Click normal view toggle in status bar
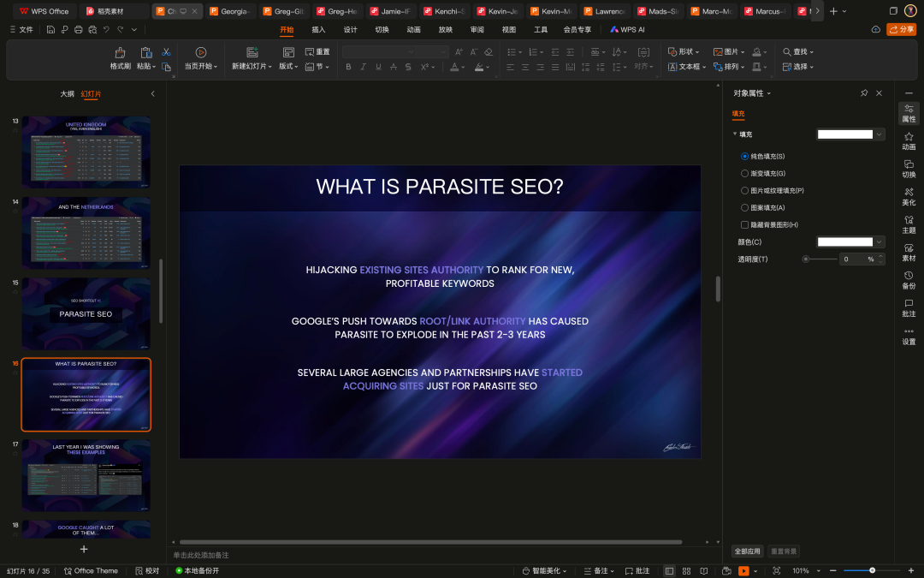The height and width of the screenshot is (578, 924). pos(669,571)
